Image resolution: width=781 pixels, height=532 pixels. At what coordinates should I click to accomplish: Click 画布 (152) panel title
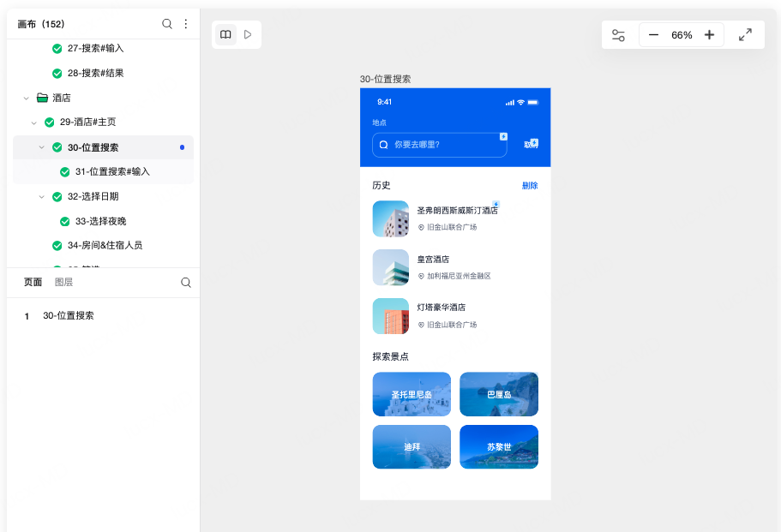41,24
